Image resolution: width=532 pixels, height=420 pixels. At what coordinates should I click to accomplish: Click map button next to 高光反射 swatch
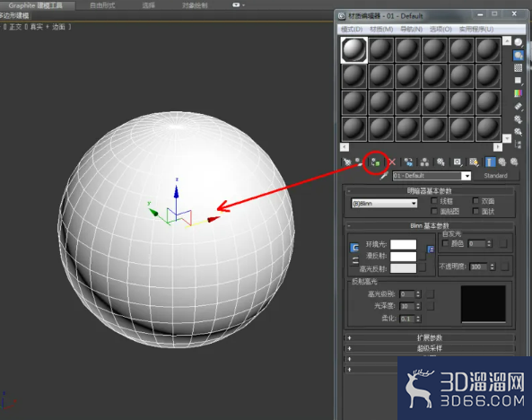[422, 268]
